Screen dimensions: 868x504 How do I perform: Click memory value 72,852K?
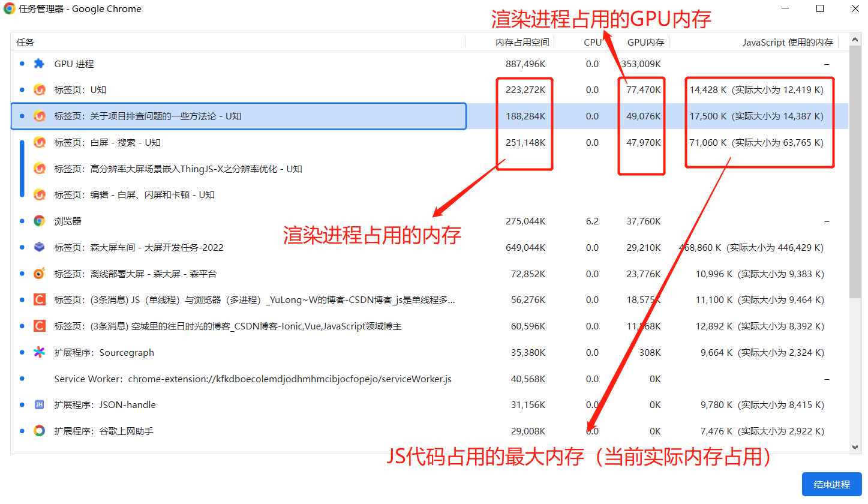click(x=528, y=274)
